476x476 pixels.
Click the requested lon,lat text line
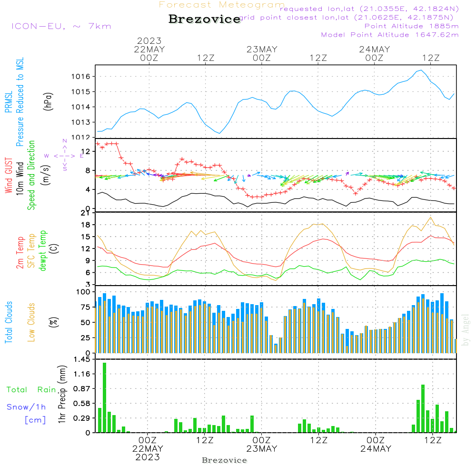pos(369,9)
